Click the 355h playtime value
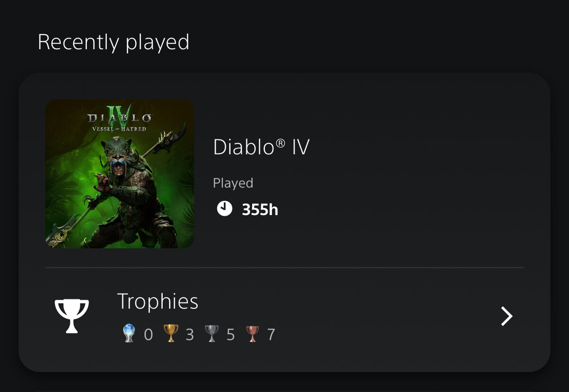569x392 pixels. click(260, 209)
